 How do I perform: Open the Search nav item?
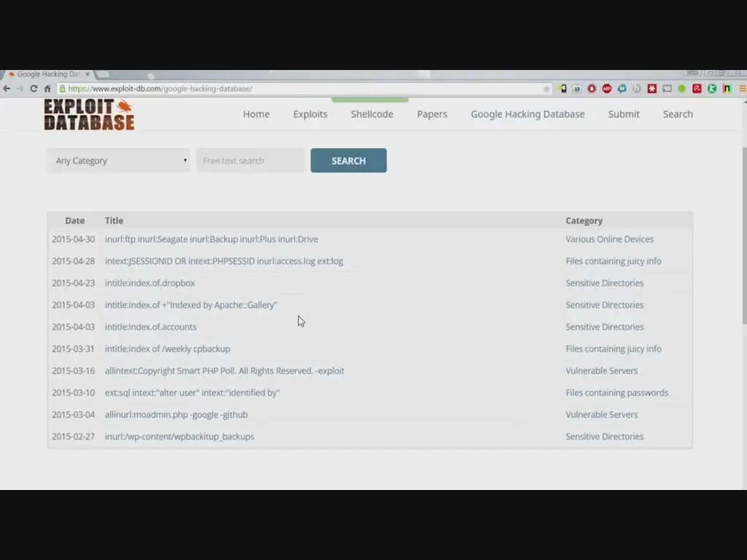click(678, 114)
